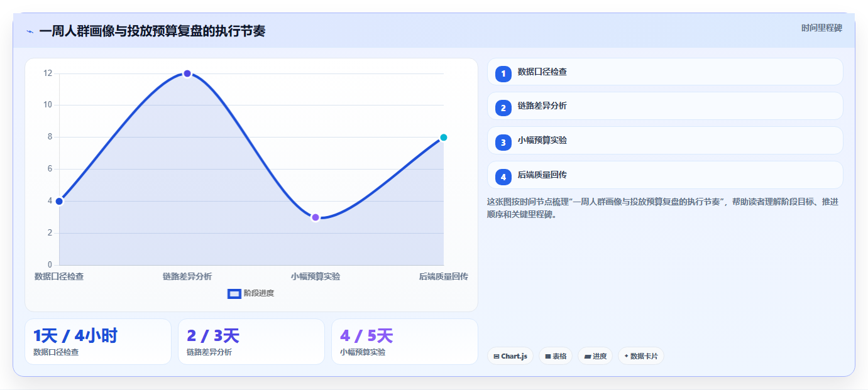Select step 2 链路差异分析 in the list
Screen dimensions: 868x390
(665, 106)
